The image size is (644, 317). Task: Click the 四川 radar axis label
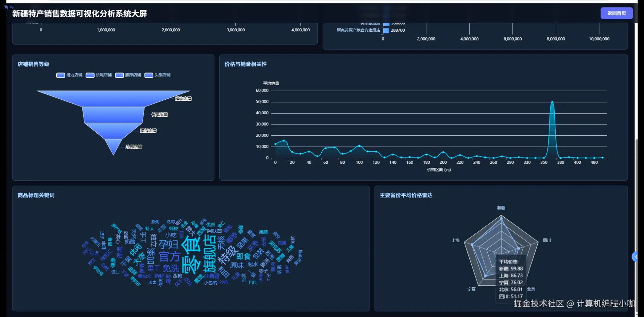547,240
